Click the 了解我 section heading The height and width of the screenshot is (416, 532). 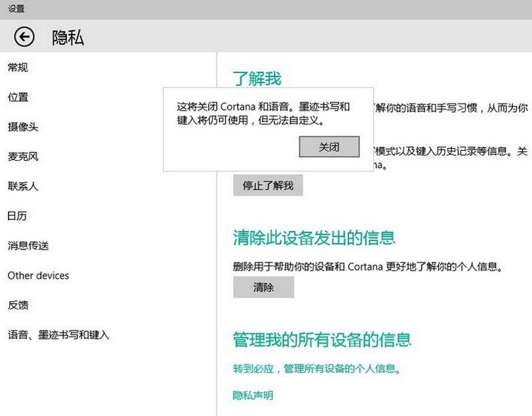pyautogui.click(x=257, y=78)
